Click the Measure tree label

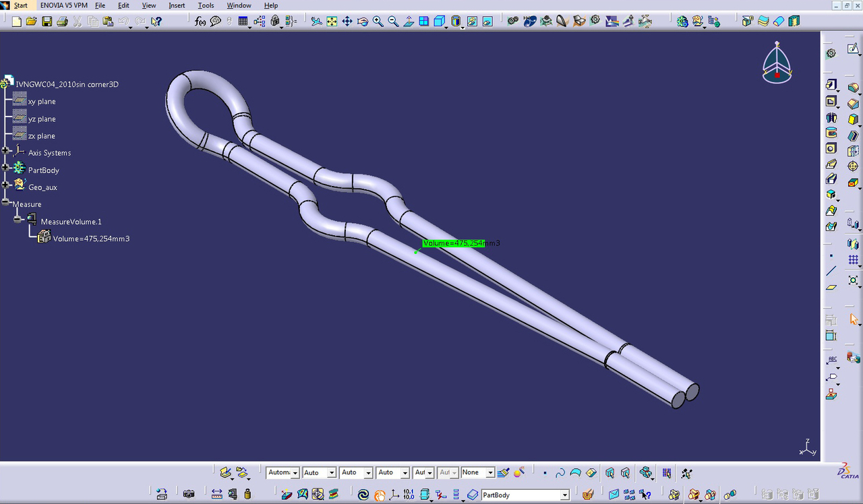tap(27, 204)
